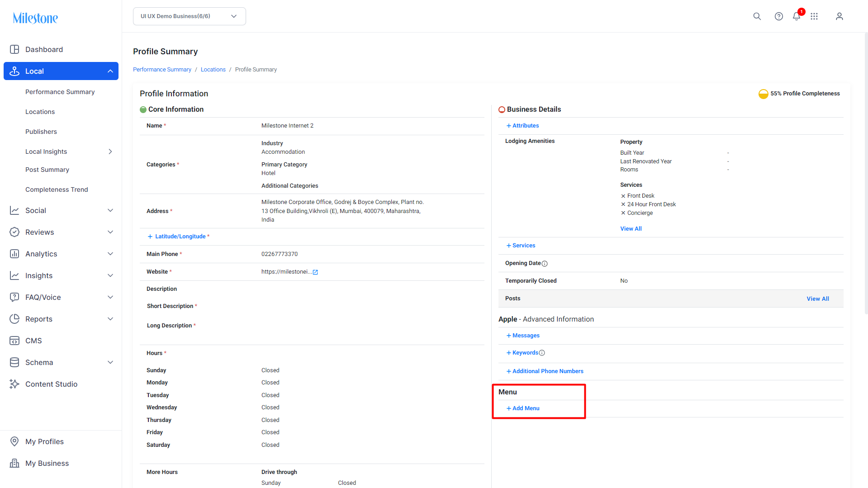The width and height of the screenshot is (868, 488).
Task: Add Services under Business Details
Action: [521, 246]
